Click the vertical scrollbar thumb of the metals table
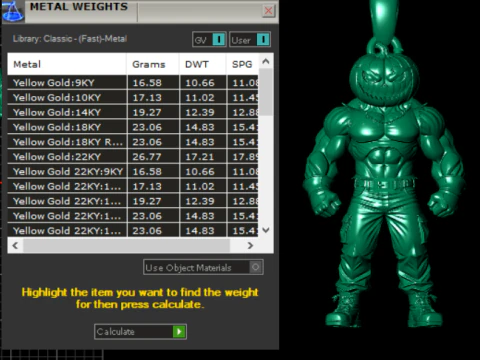 [266, 92]
